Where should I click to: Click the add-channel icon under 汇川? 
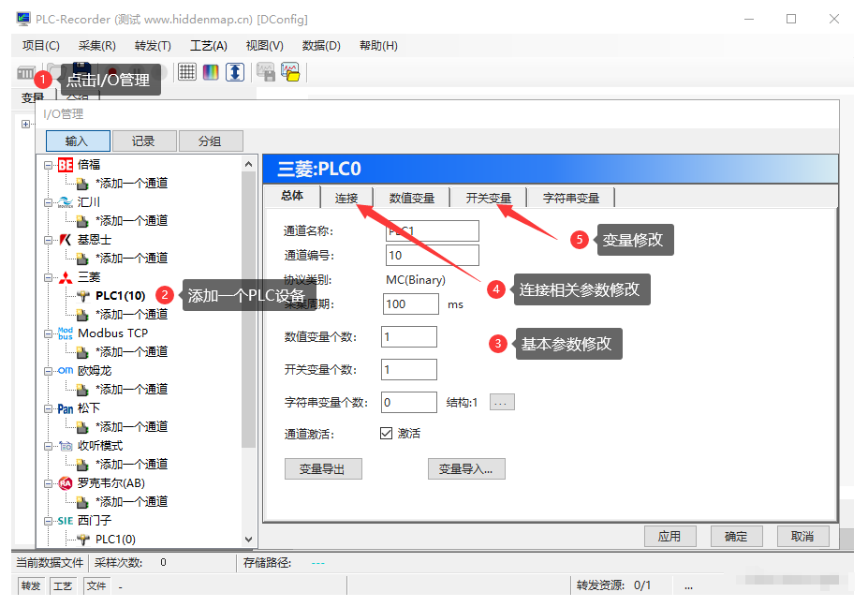[81, 221]
